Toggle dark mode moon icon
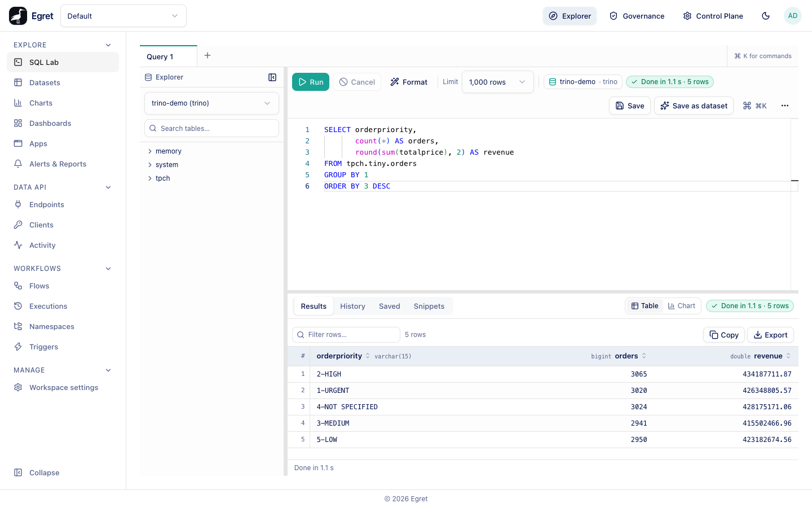The height and width of the screenshot is (508, 812). (766, 16)
